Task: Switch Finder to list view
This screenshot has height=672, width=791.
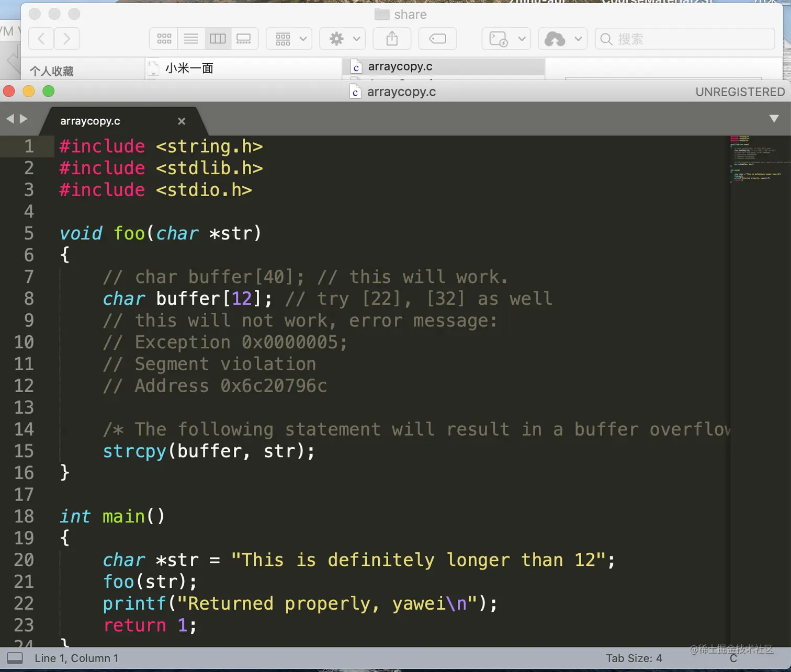Action: [x=191, y=39]
